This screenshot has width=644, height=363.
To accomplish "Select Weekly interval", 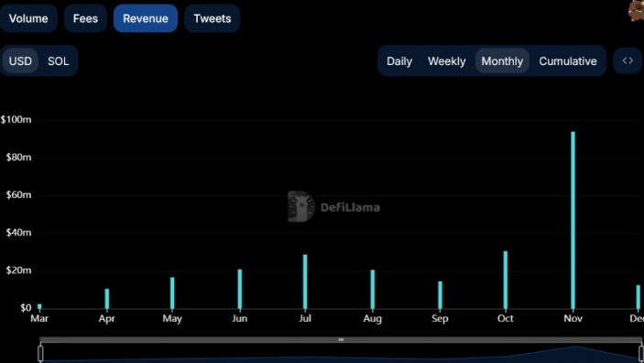I will click(x=447, y=61).
